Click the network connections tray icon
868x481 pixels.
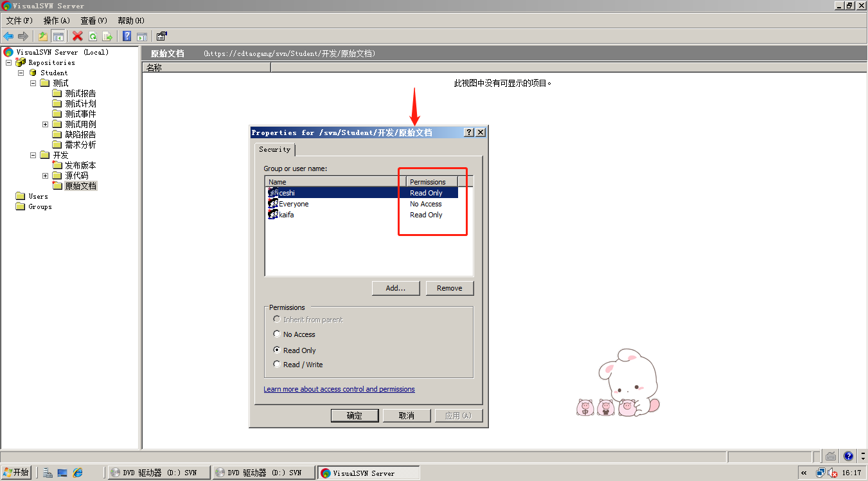point(821,473)
